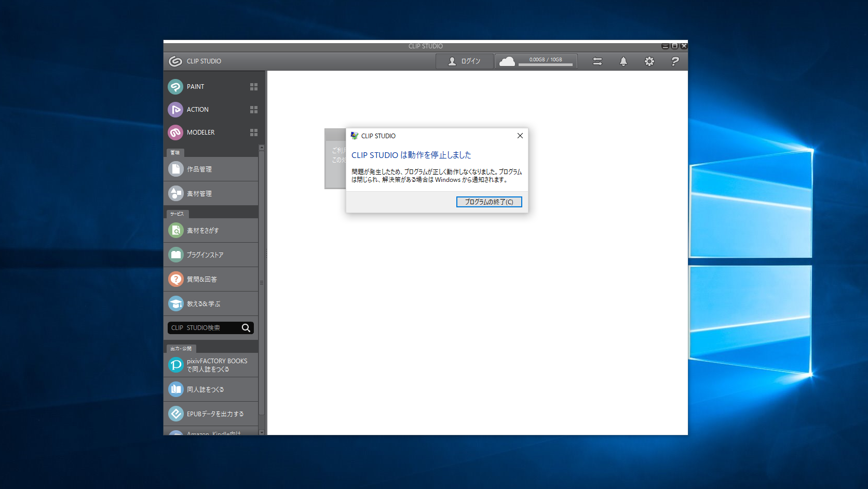
Task: Expand the PAINT grid menu
Action: [253, 87]
